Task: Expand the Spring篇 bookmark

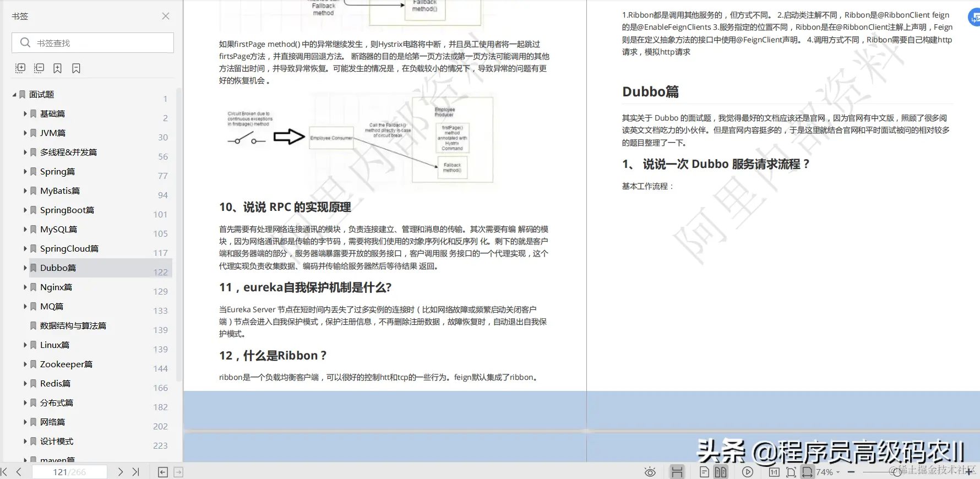Action: click(25, 171)
